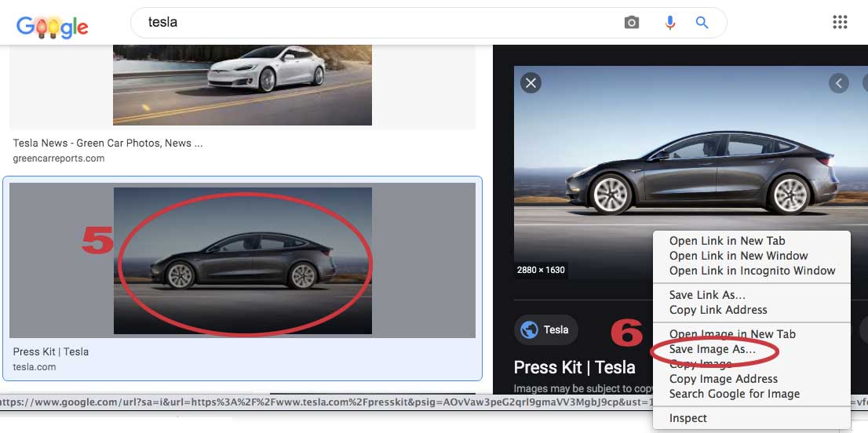
Task: Select the Press Kit Tesla thumbnail
Action: [243, 260]
